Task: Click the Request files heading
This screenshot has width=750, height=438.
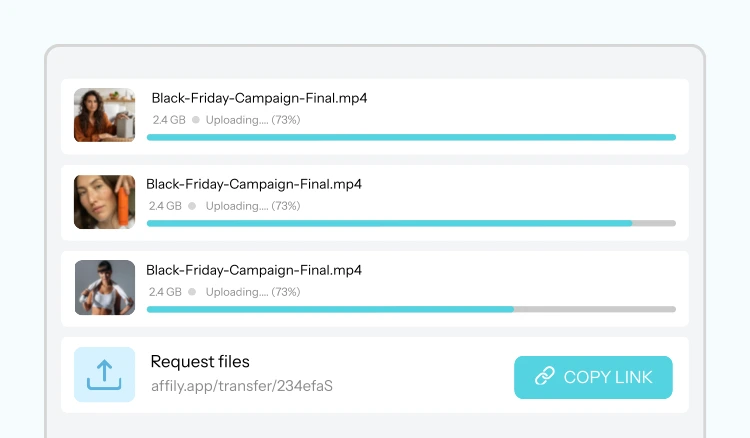Action: (x=200, y=362)
